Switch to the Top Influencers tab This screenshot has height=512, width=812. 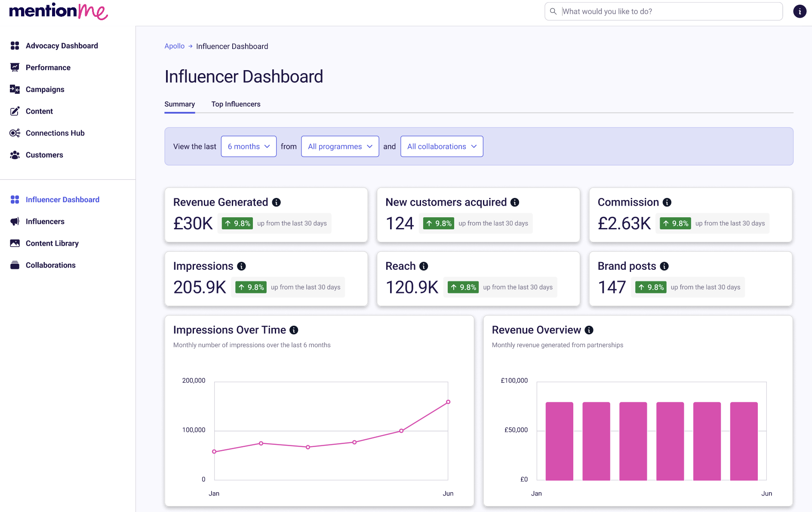point(236,104)
